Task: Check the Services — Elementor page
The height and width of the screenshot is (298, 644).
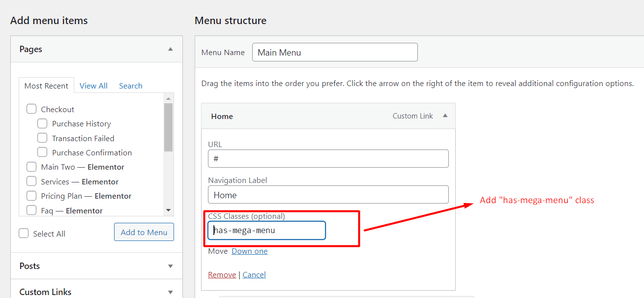Action: pos(31,181)
